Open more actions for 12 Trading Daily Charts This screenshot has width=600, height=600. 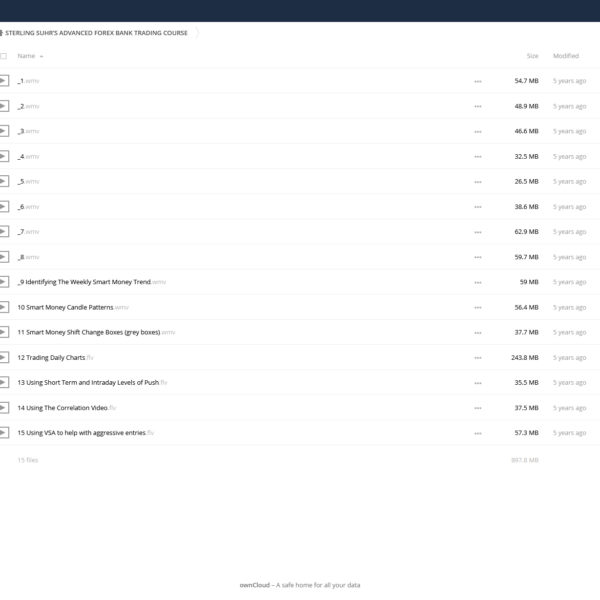pos(478,358)
